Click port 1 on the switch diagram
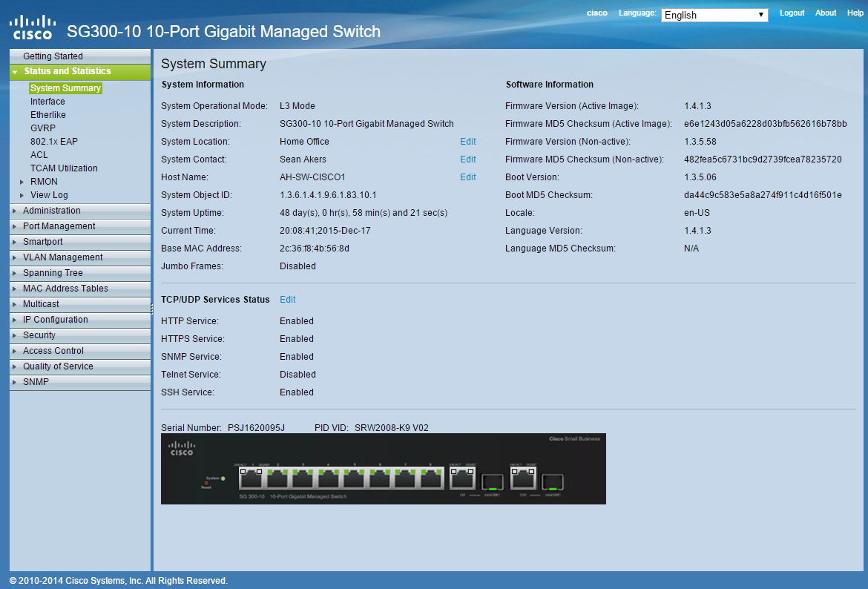 coord(251,478)
